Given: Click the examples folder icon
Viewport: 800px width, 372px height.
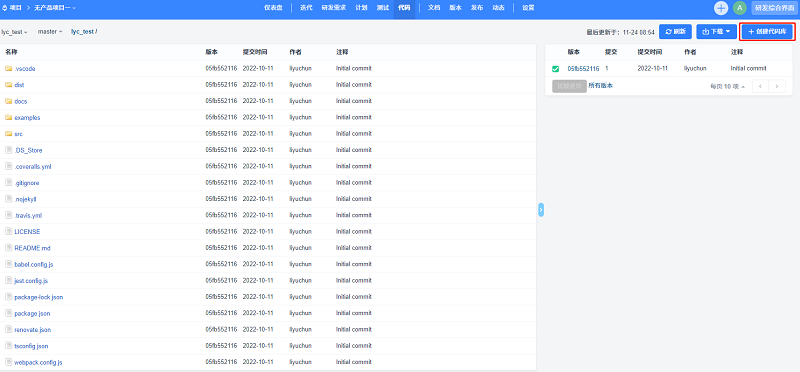Looking at the screenshot, I should point(8,117).
